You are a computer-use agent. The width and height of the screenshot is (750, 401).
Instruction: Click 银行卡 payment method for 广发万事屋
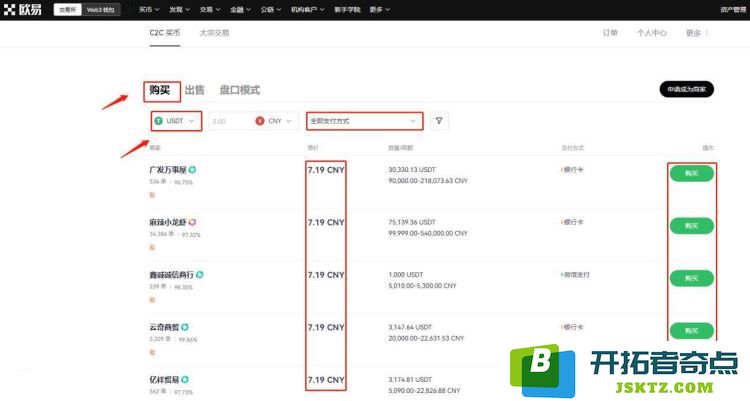click(572, 169)
